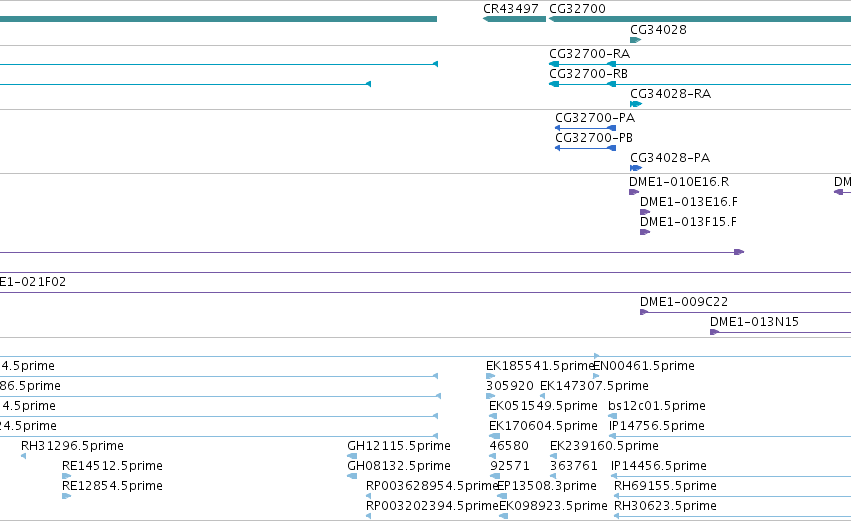Viewport: 851px width, 521px height.
Task: Select the GH12115.5prime EST glyph
Action: tap(352, 456)
